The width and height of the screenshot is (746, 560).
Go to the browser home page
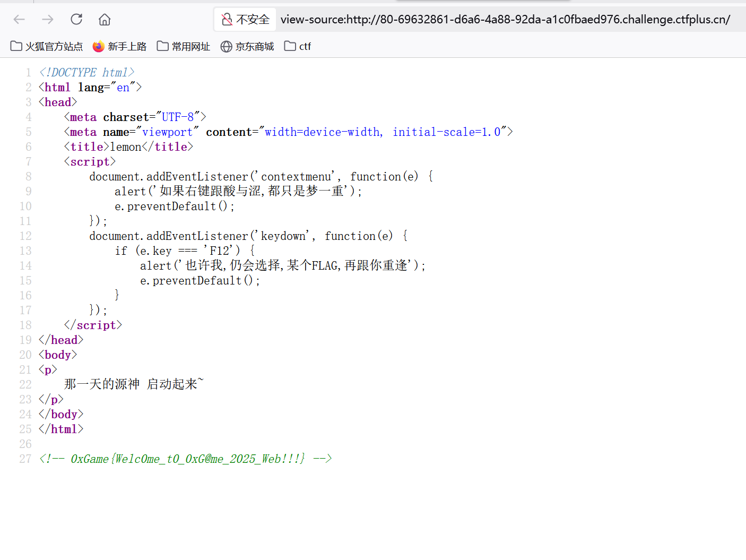coord(105,20)
